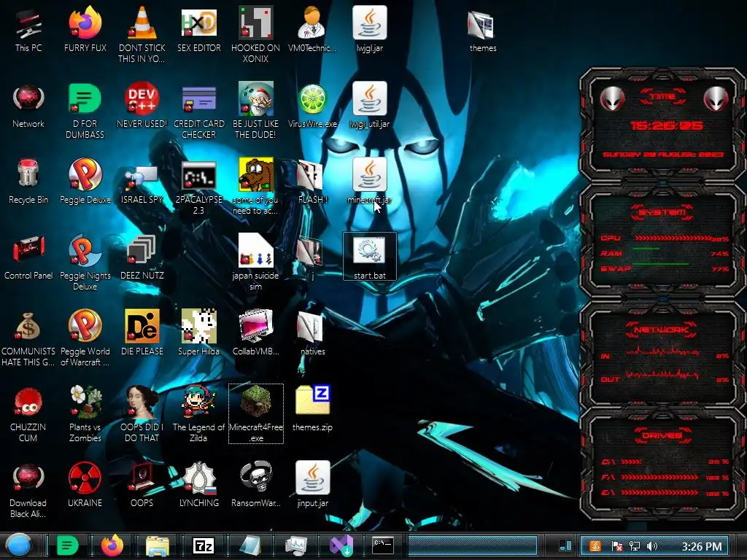
Task: Select the VLC cone icon labeled DONT STICK
Action: coord(142,23)
